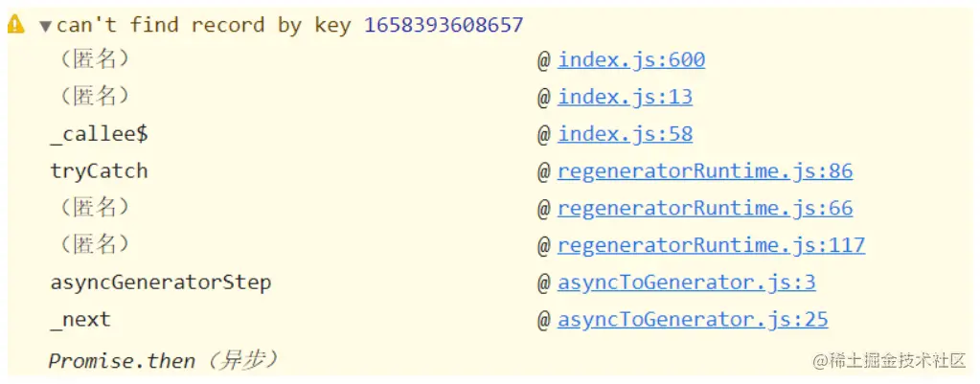Collapse the warning stack trace arrow
The width and height of the screenshot is (980, 384).
(45, 26)
